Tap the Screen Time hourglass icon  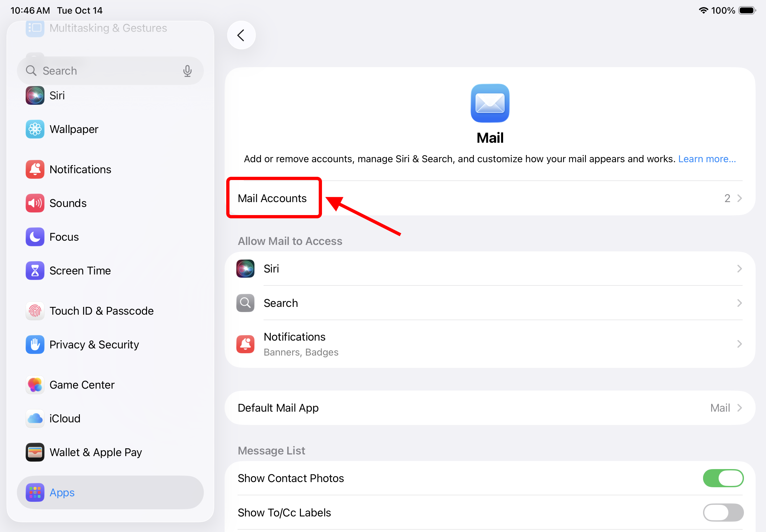coord(35,270)
